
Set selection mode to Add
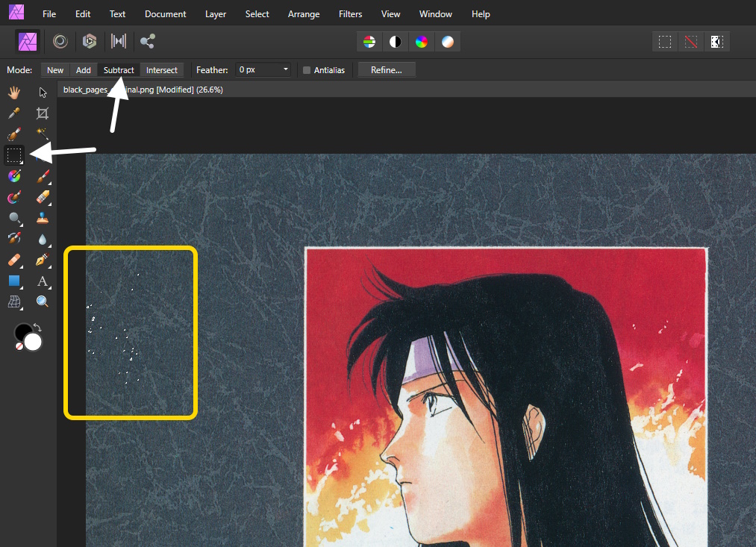(84, 70)
